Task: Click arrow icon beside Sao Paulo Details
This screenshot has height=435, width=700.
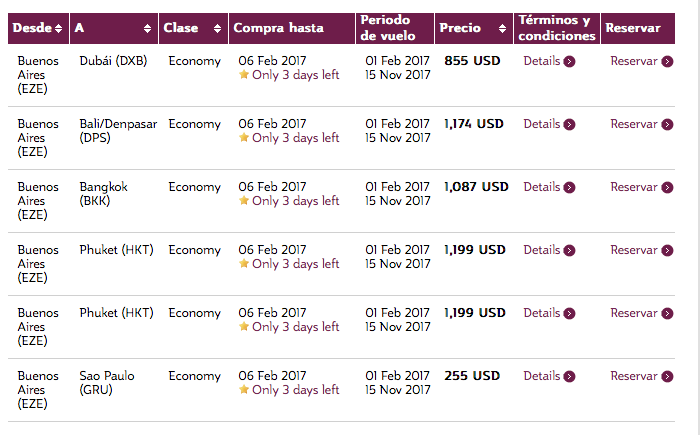Action: 569,376
